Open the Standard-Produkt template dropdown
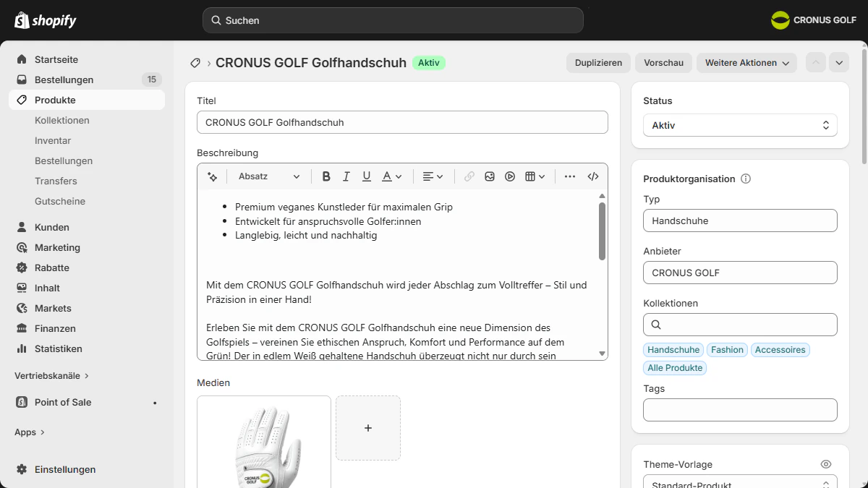Viewport: 868px width, 488px height. click(740, 481)
